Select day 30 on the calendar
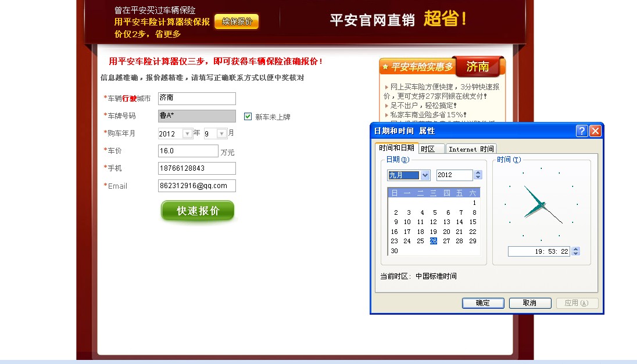Viewport: 637px width, 364px height. pos(394,251)
